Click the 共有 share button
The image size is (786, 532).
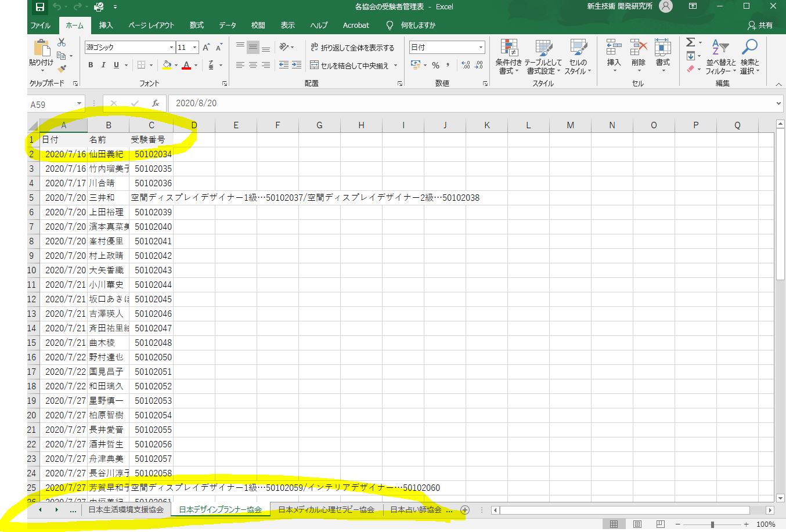pos(760,26)
